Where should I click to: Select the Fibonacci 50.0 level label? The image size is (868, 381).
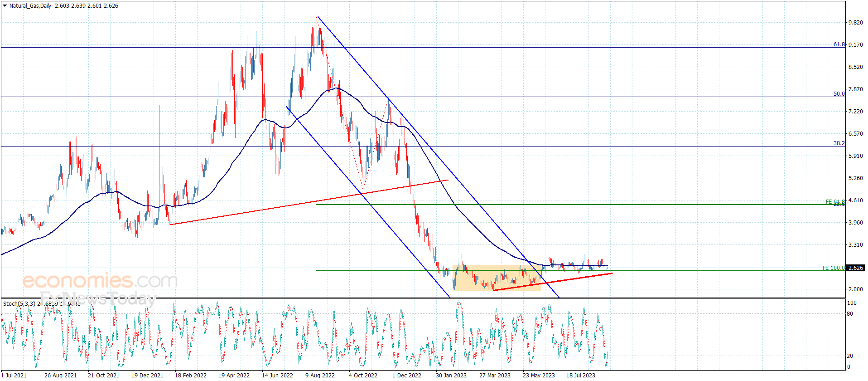(839, 94)
